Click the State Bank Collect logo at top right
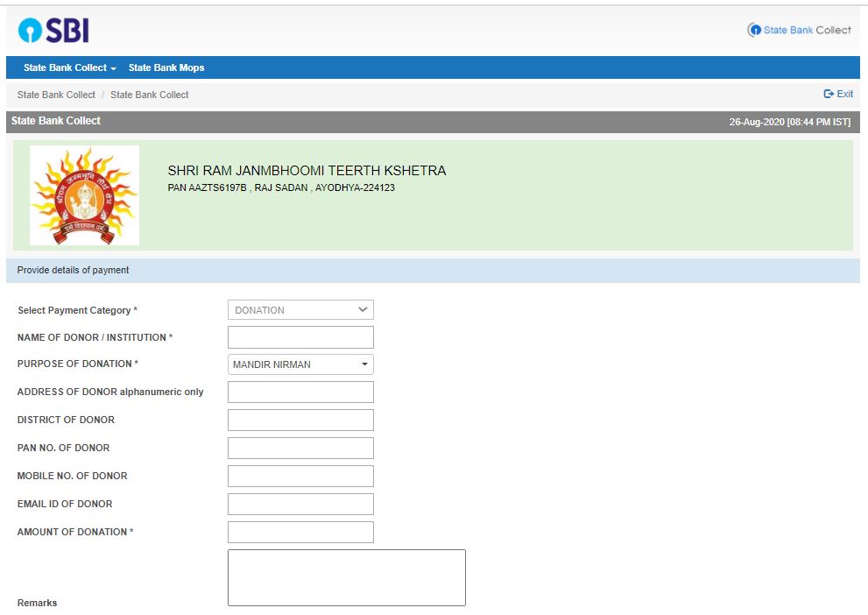This screenshot has height=615, width=868. tap(799, 30)
